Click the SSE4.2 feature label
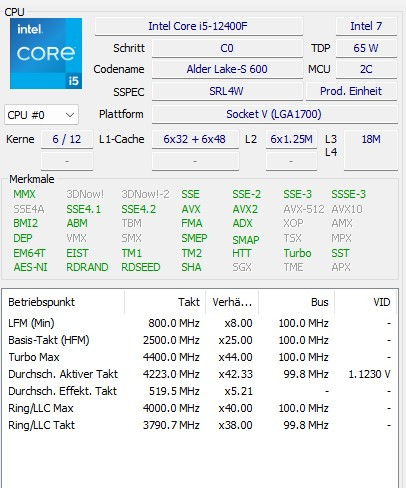Viewport: 406px width, 488px height. (x=138, y=209)
